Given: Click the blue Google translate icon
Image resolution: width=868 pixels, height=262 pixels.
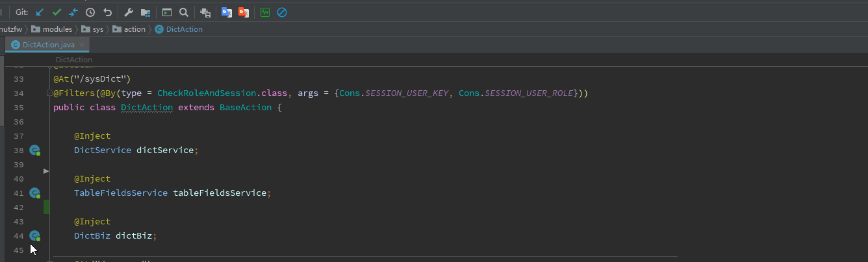Looking at the screenshot, I should [x=227, y=12].
